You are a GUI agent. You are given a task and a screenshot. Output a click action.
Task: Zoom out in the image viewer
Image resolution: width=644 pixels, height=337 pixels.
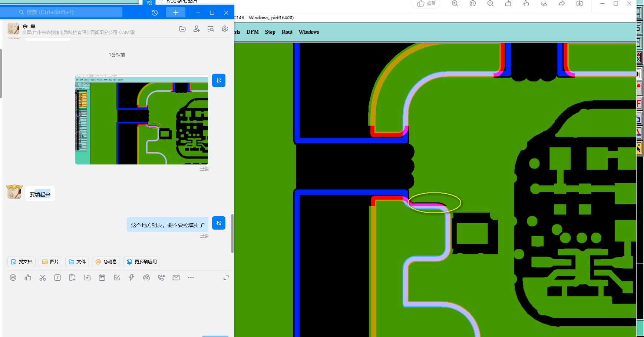[x=491, y=4]
